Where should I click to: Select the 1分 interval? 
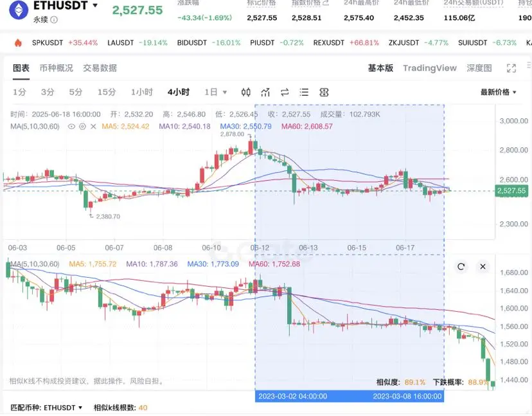[19, 92]
